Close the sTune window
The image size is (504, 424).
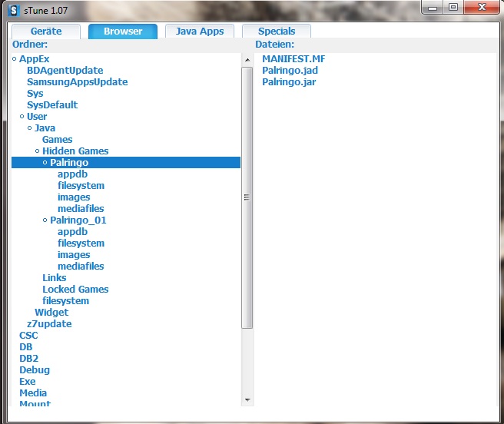(482, 8)
